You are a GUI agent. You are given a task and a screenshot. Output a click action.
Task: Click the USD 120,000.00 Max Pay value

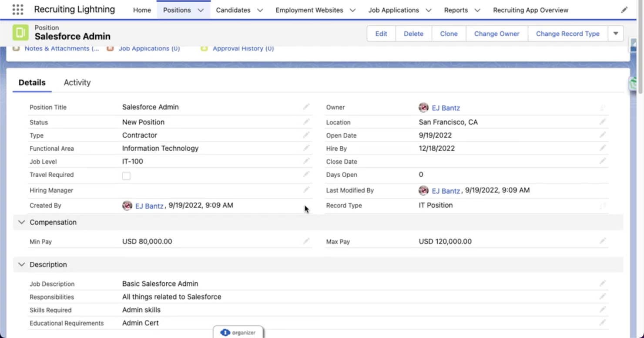(x=445, y=241)
